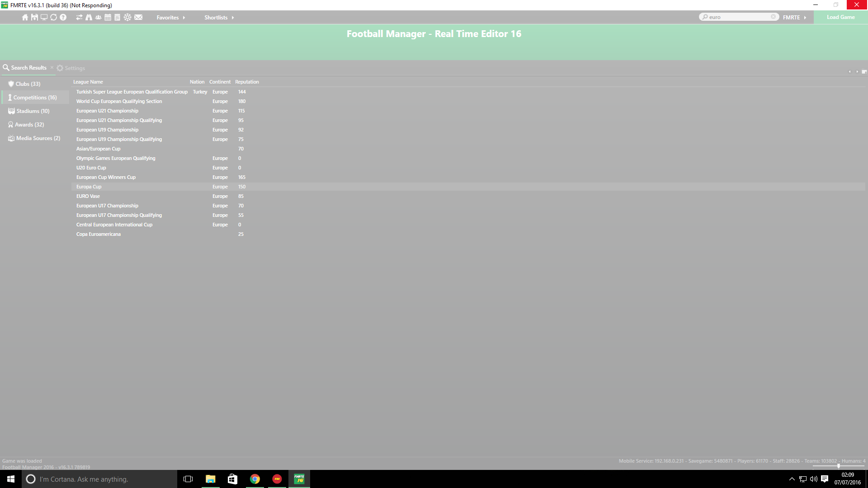
Task: Click the swap arrows toolbar icon
Action: pos(79,17)
